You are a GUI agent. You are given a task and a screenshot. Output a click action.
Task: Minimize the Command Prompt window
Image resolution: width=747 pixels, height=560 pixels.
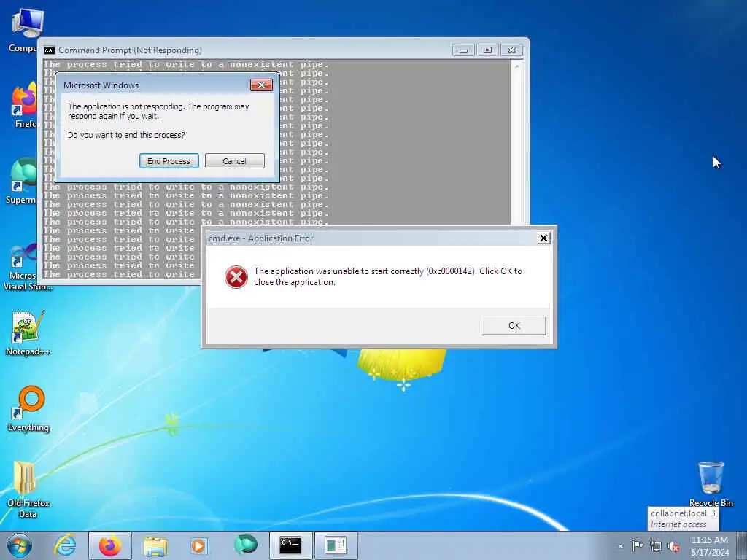(463, 50)
